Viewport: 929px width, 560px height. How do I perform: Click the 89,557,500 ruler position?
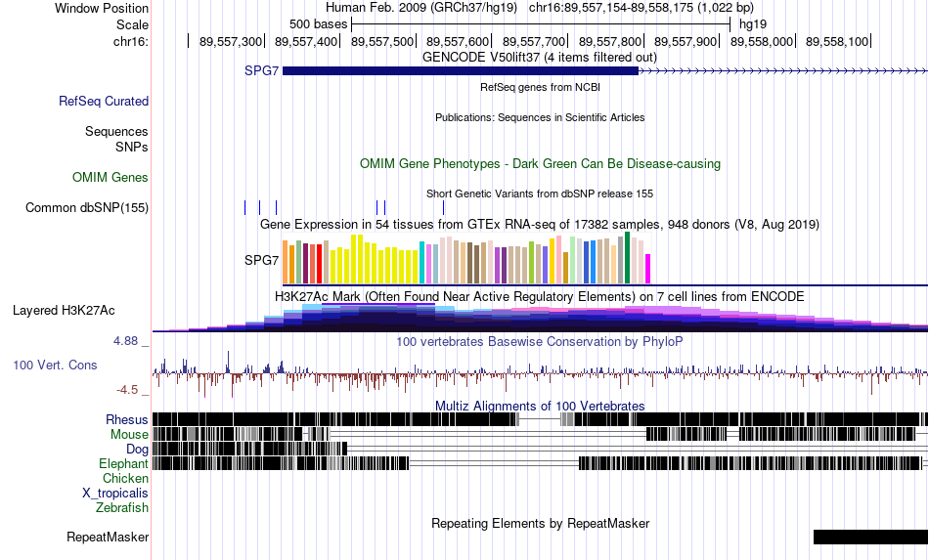click(x=382, y=41)
